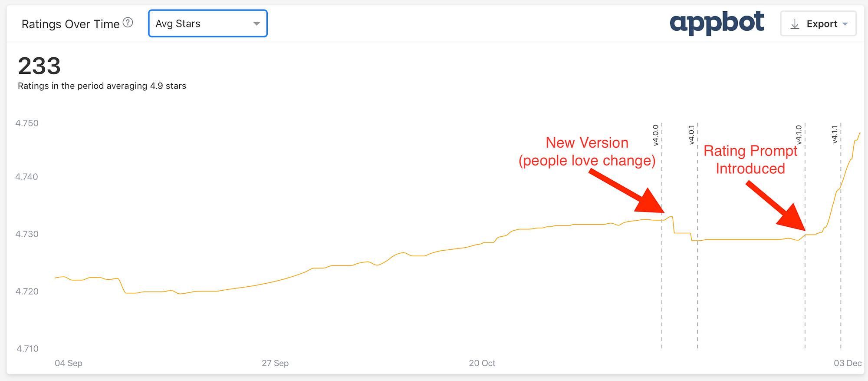Click the 4.750 y-axis label
This screenshot has height=381, width=868.
pos(28,123)
